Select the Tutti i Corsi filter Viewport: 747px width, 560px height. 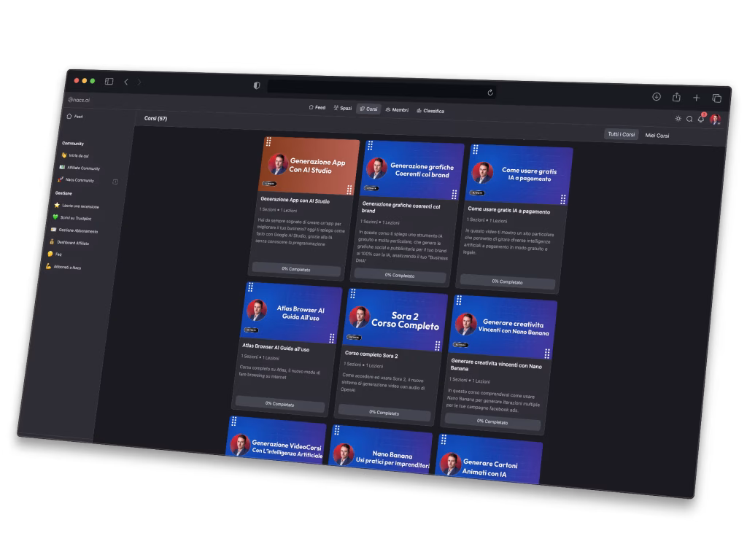[x=622, y=134]
